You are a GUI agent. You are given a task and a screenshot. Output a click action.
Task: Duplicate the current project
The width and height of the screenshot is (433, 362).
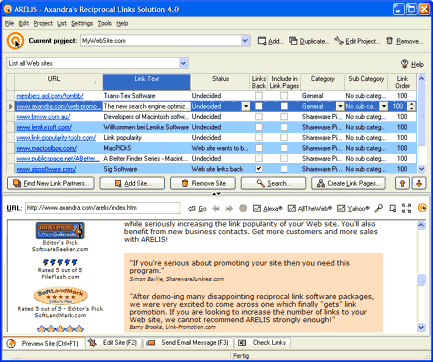pos(309,41)
